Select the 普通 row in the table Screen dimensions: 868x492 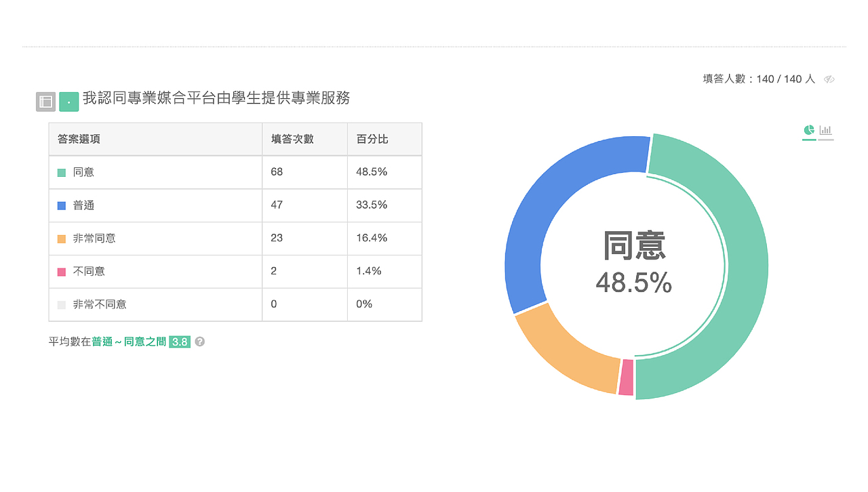156,205
